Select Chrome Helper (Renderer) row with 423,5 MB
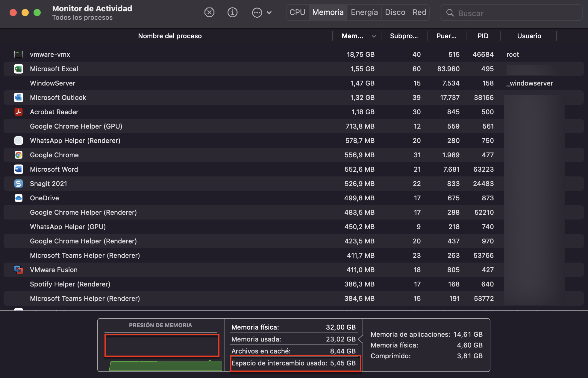This screenshot has height=378, width=588. tap(294, 241)
